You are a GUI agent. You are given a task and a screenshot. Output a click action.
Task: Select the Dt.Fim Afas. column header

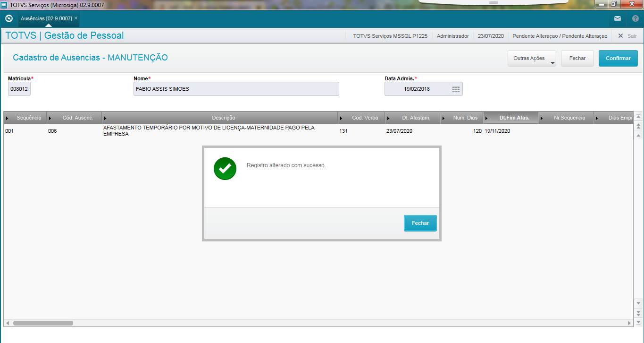click(511, 118)
